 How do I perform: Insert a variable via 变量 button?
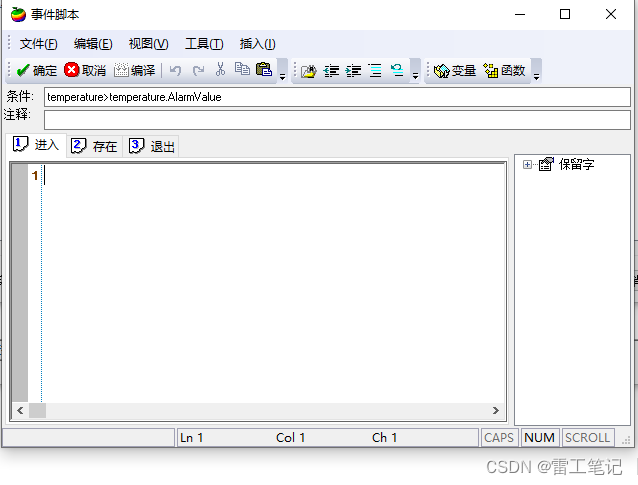454,71
